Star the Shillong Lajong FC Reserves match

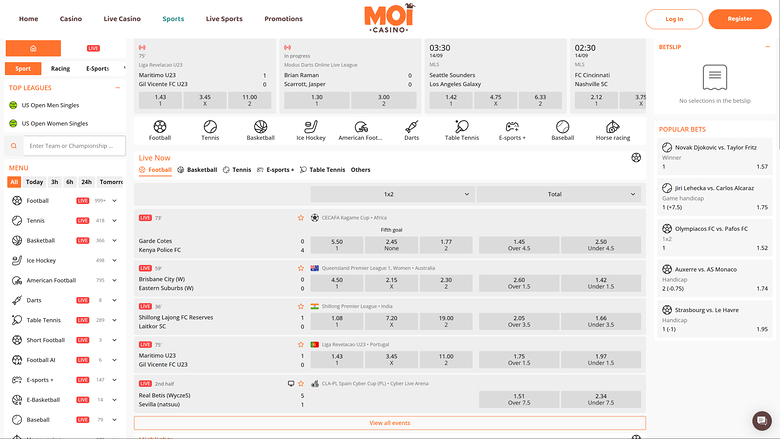click(x=302, y=306)
